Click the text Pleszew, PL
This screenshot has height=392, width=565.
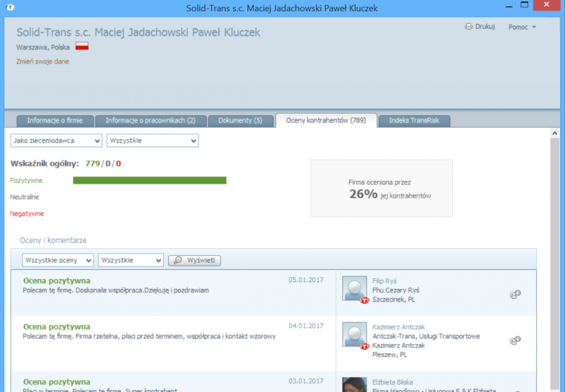pyautogui.click(x=390, y=355)
